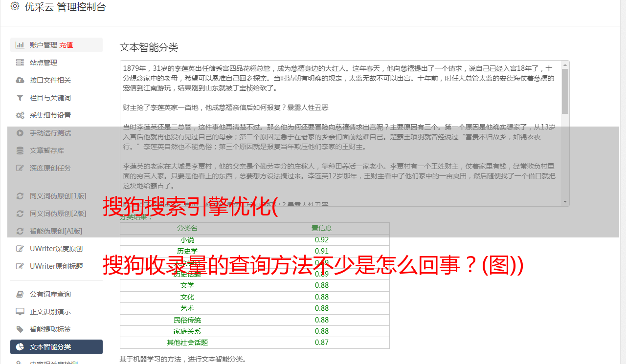
Task: Click the refresh icon for 同义词伪原创[2版]
Action: [x=20, y=214]
